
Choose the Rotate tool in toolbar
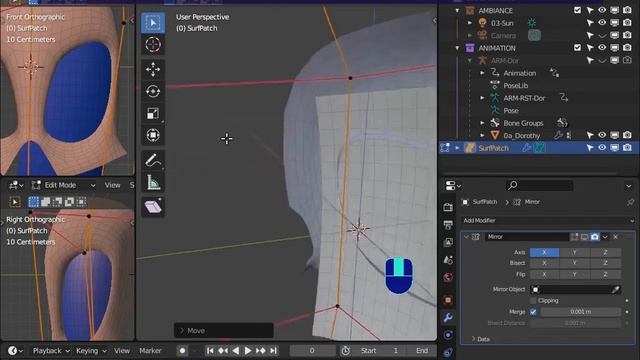click(153, 91)
